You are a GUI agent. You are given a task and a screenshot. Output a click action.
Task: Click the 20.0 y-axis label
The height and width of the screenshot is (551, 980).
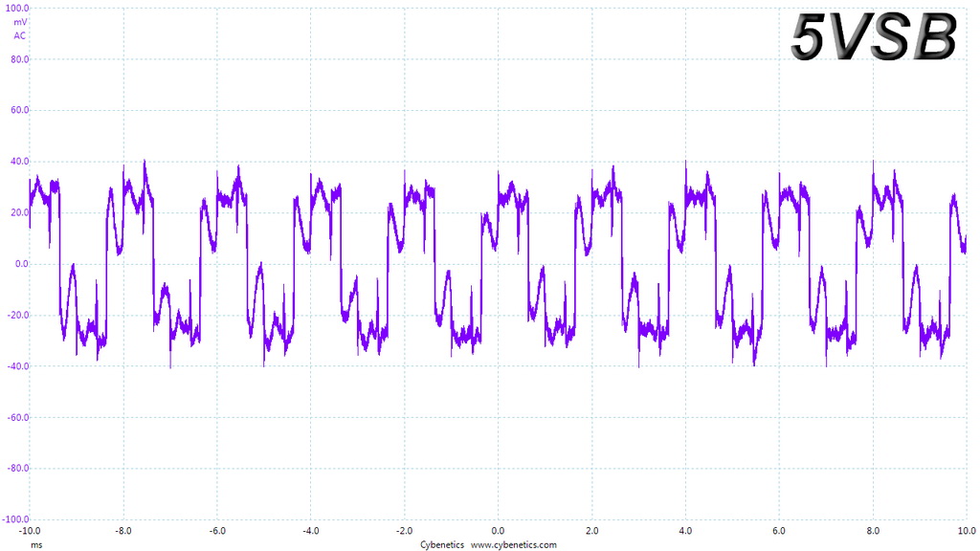click(19, 212)
